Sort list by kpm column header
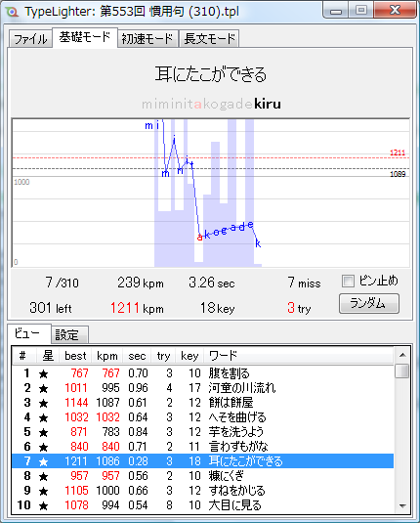The image size is (420, 523). (x=107, y=356)
